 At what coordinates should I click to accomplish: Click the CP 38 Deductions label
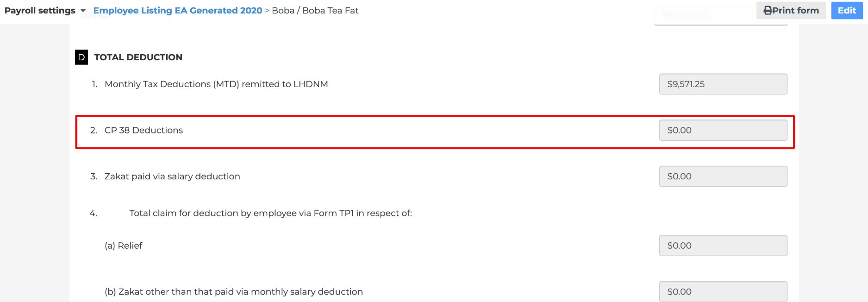[144, 130]
